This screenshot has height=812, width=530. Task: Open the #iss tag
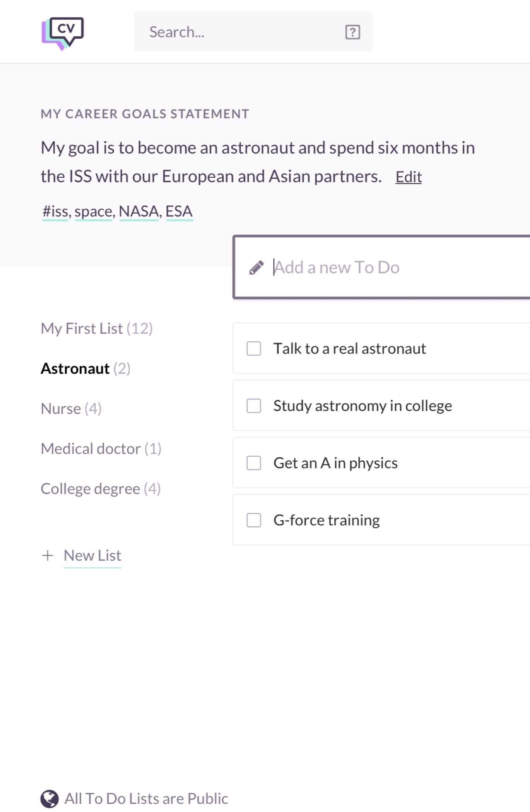point(55,212)
